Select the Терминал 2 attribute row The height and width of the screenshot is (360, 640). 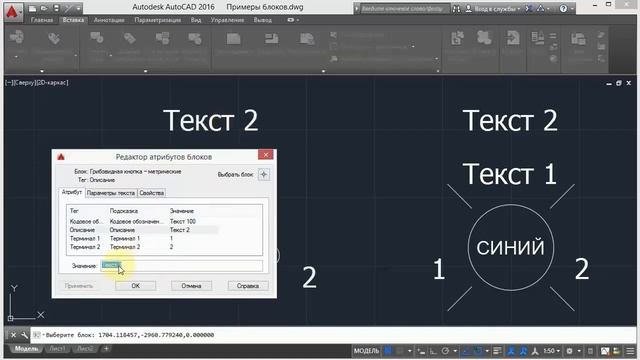click(164, 247)
